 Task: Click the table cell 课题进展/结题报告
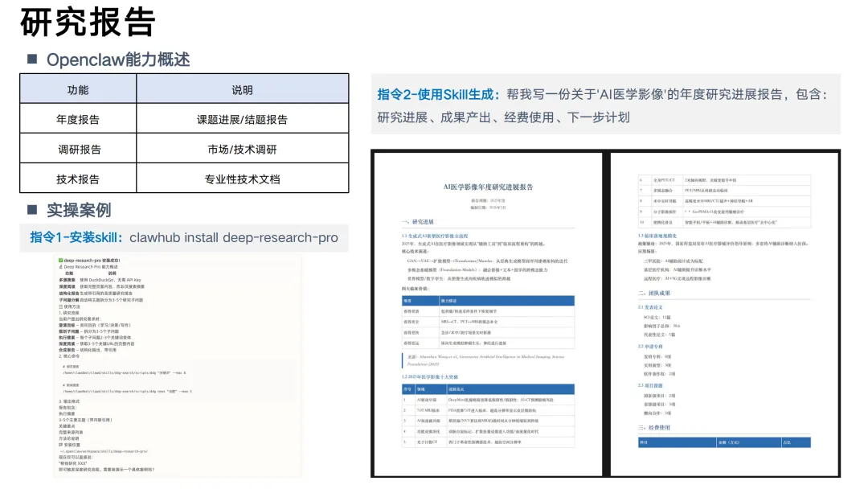pos(243,119)
